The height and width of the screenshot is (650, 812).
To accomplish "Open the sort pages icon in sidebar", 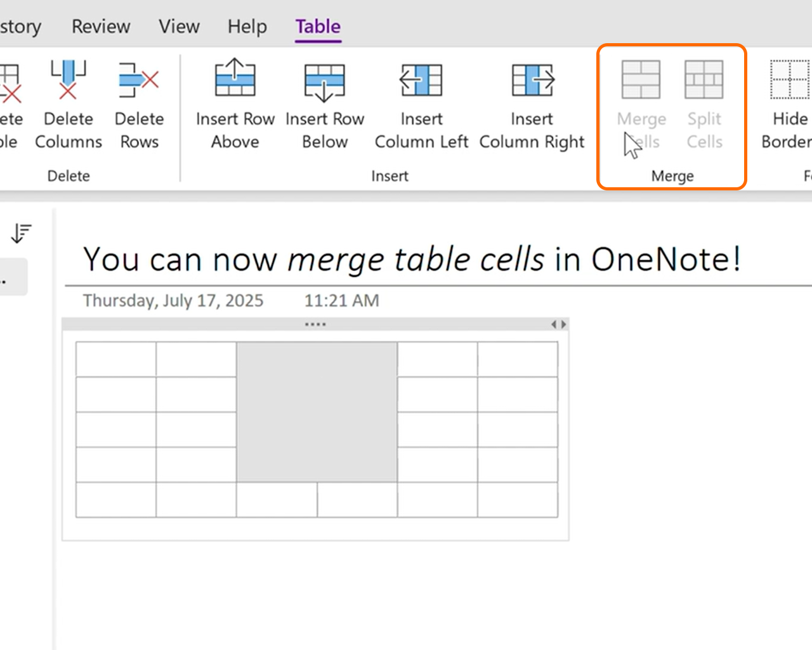I will (21, 234).
